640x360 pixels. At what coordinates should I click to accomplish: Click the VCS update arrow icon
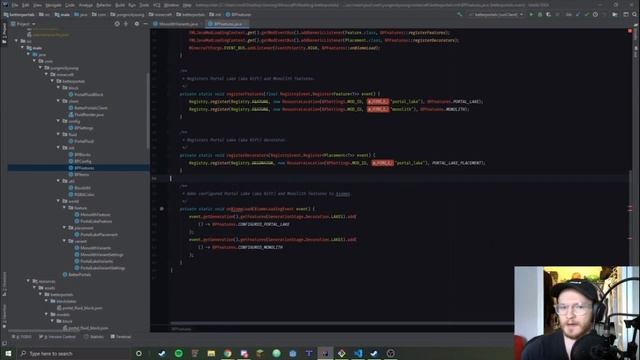[x=578, y=14]
